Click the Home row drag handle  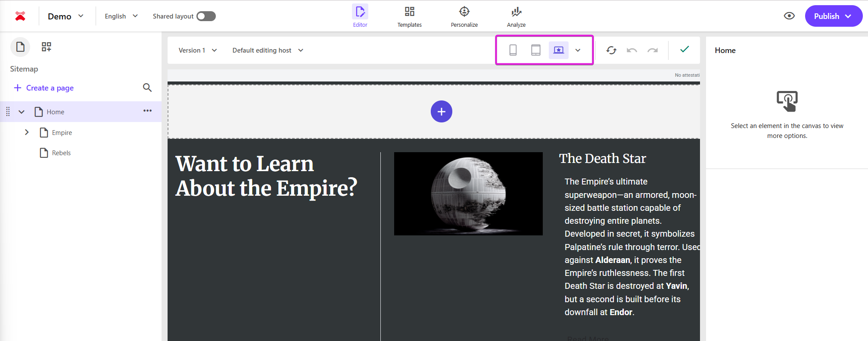coord(8,112)
